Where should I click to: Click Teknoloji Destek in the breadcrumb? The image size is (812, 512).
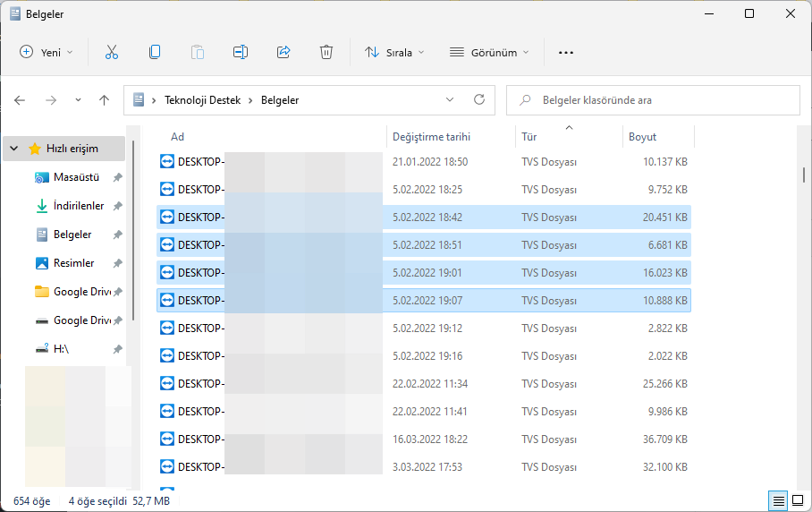tap(204, 100)
